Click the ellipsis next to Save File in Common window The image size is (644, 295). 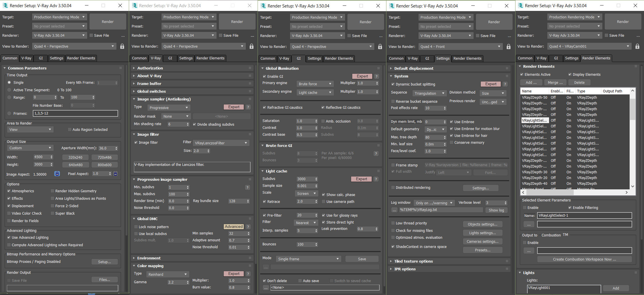[123, 36]
